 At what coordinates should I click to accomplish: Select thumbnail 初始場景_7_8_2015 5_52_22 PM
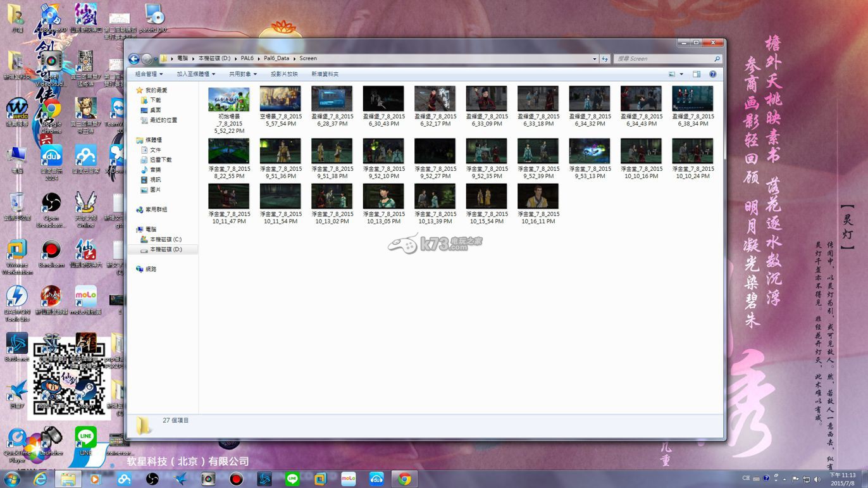pos(229,99)
